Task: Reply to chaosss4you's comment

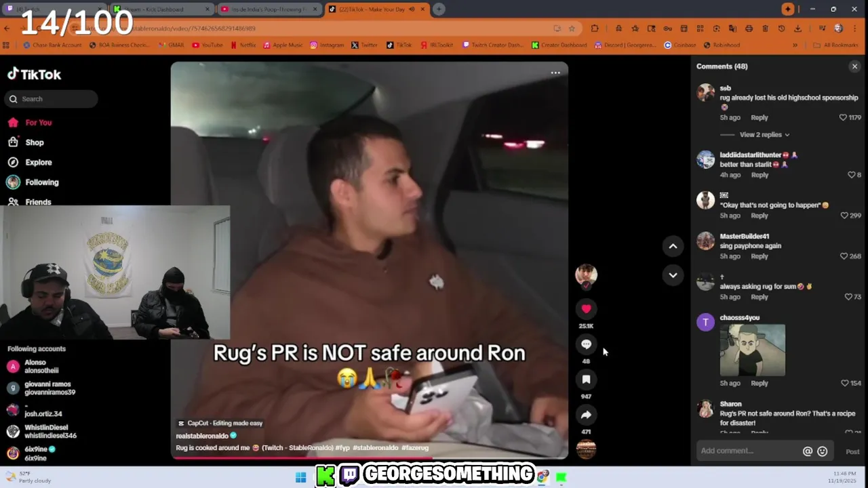Action: (759, 383)
